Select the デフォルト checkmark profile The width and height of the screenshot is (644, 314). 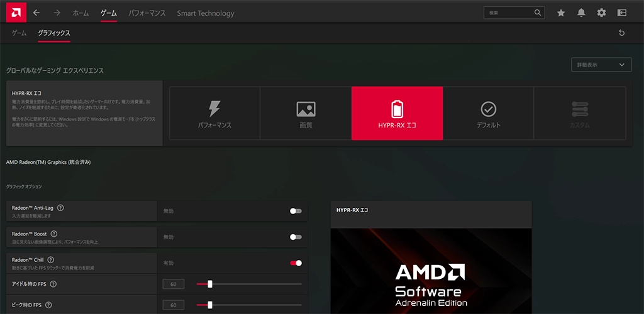point(488,113)
